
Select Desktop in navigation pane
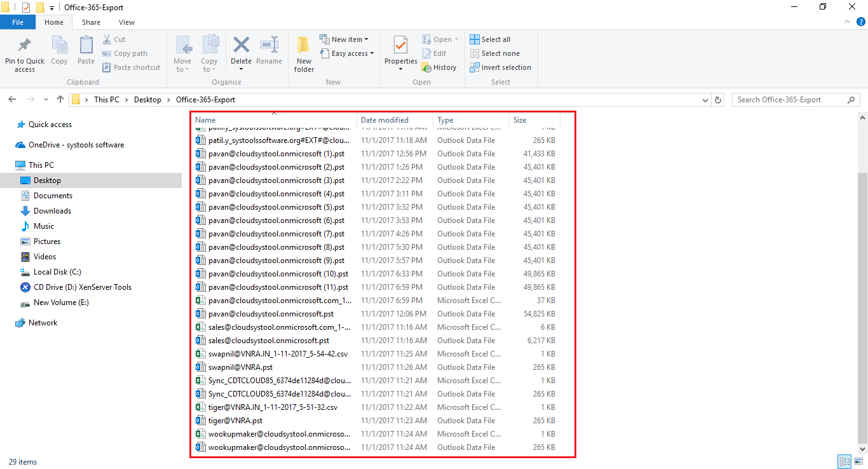[91, 180]
